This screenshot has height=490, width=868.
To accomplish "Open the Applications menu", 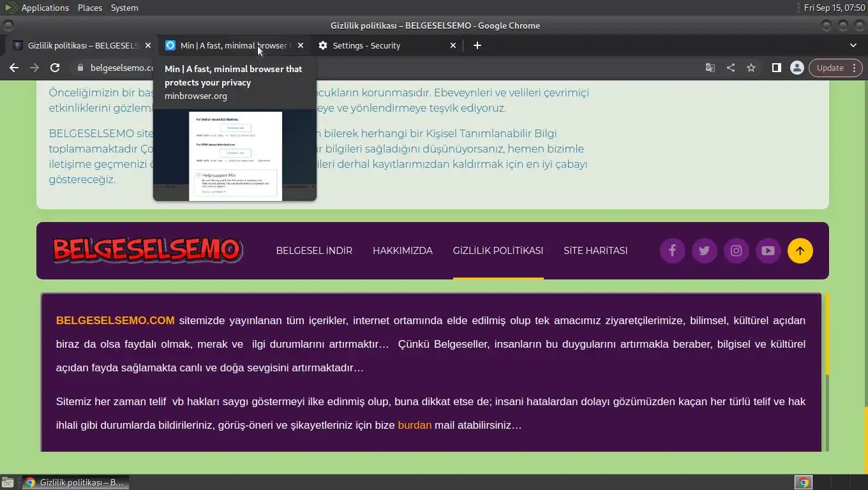I will (x=45, y=8).
